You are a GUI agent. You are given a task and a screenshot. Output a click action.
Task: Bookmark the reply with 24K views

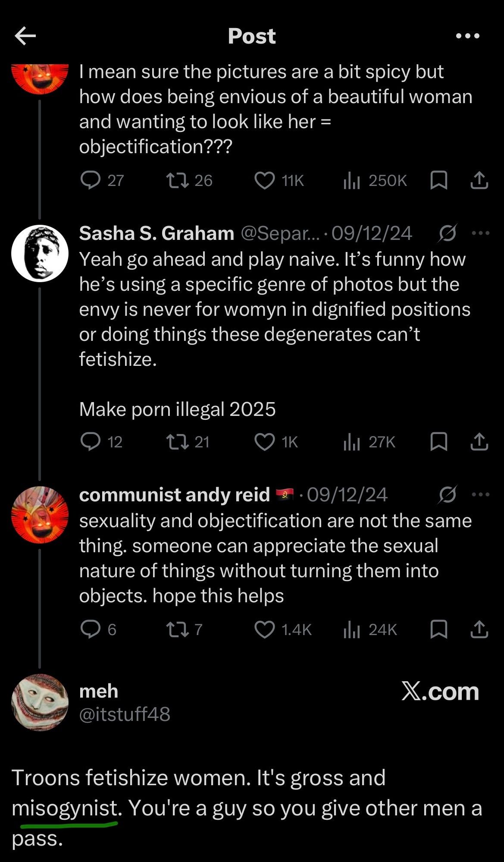(438, 630)
